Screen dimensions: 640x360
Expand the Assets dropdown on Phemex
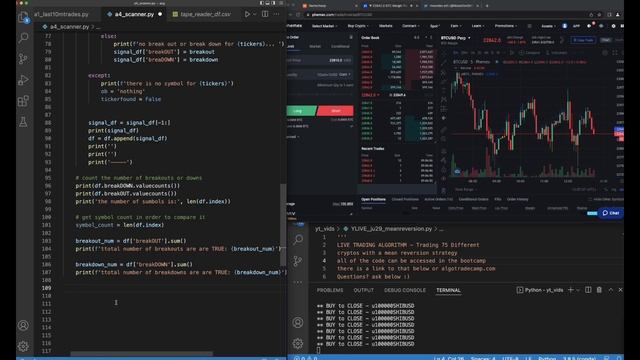[x=548, y=26]
